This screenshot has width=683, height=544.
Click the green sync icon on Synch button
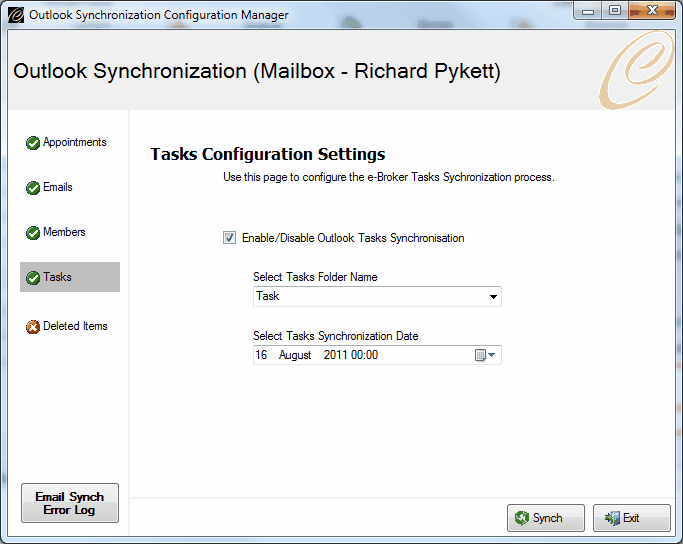click(521, 518)
